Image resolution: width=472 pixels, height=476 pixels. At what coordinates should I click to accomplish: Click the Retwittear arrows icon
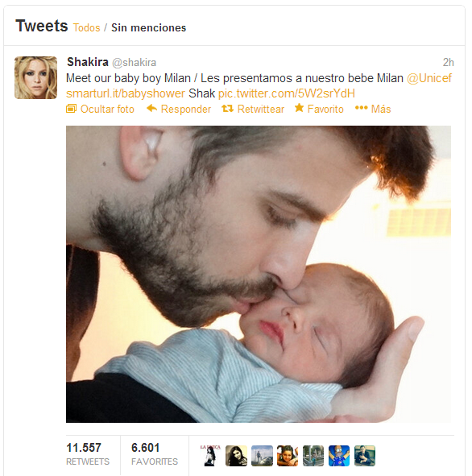(x=227, y=109)
